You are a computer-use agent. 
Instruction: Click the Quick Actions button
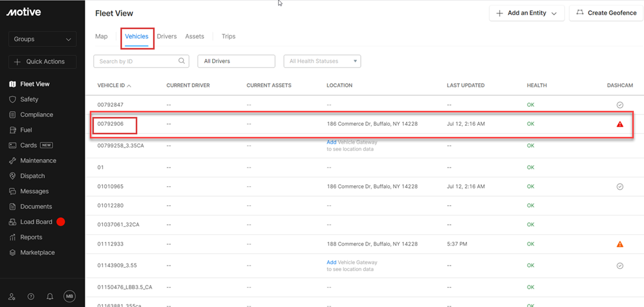43,62
